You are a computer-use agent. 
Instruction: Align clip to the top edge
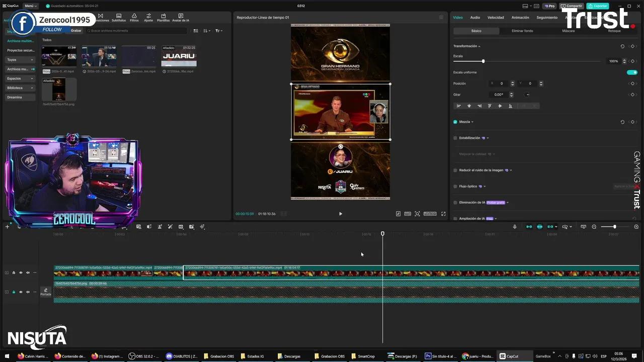point(490,106)
